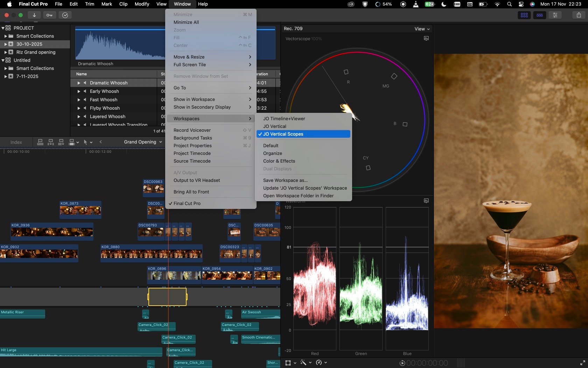Select Record Voiceover menu item
This screenshot has height=368, width=588.
(x=211, y=130)
